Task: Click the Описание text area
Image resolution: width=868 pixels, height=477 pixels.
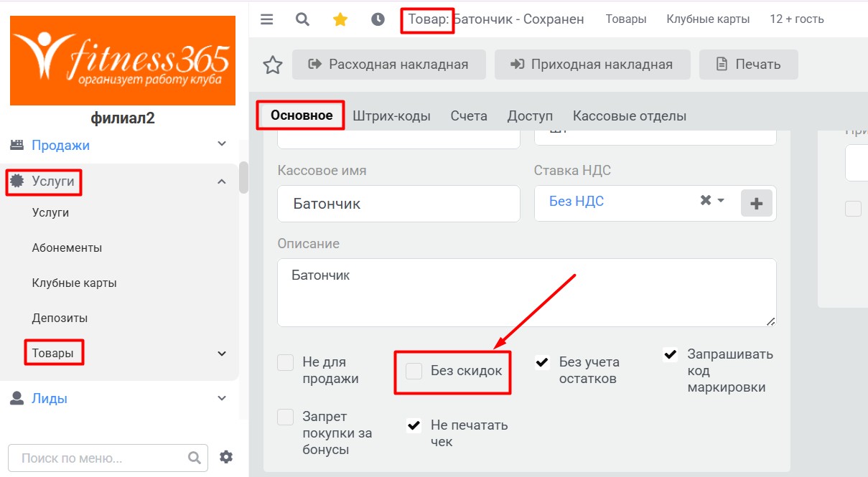Action: pyautogui.click(x=527, y=293)
